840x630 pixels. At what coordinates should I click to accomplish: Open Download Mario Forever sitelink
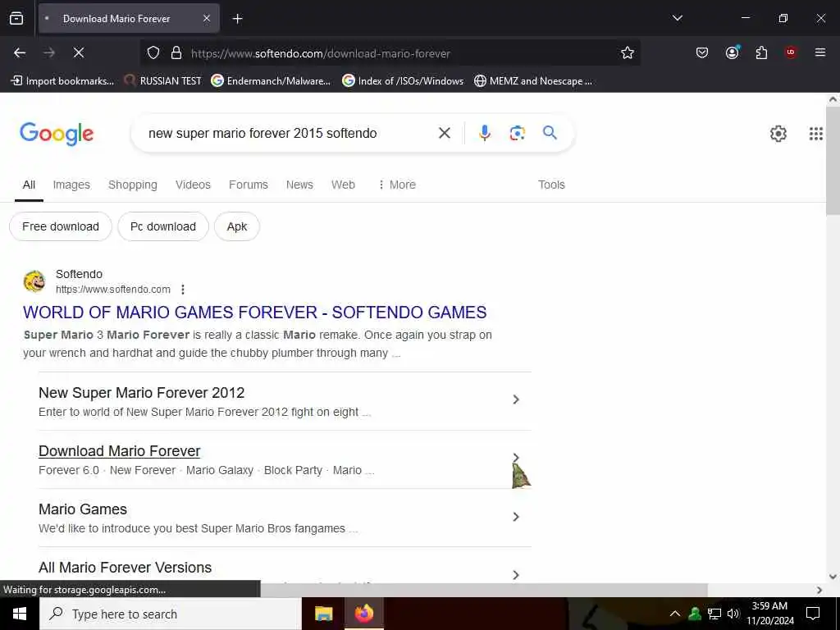click(120, 451)
